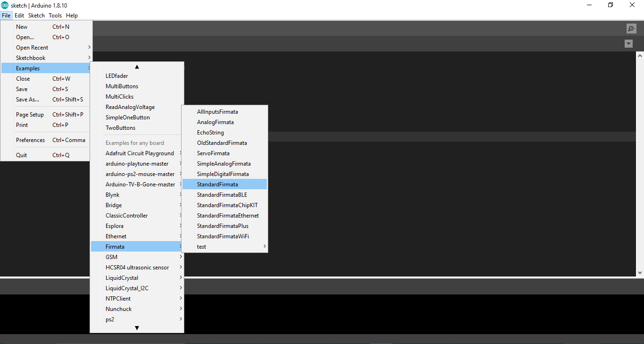This screenshot has width=644, height=344.
Task: Open the ReadAnalogVoltage example
Action: pyautogui.click(x=137, y=107)
